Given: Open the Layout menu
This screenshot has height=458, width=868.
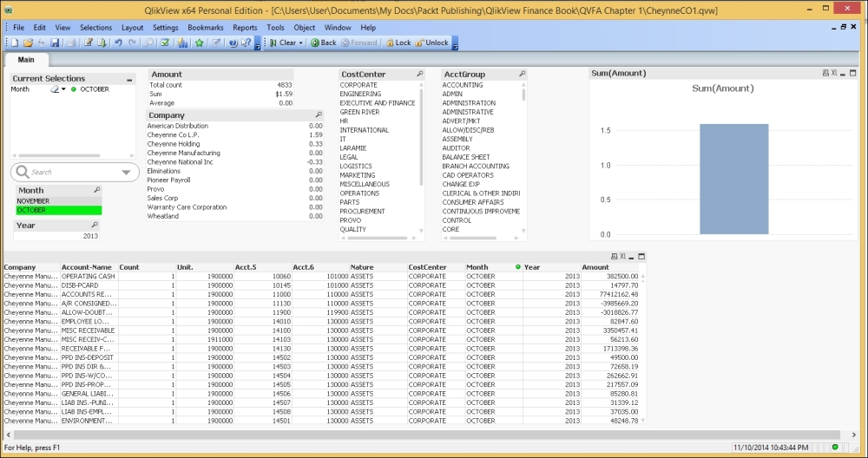Looking at the screenshot, I should (132, 27).
